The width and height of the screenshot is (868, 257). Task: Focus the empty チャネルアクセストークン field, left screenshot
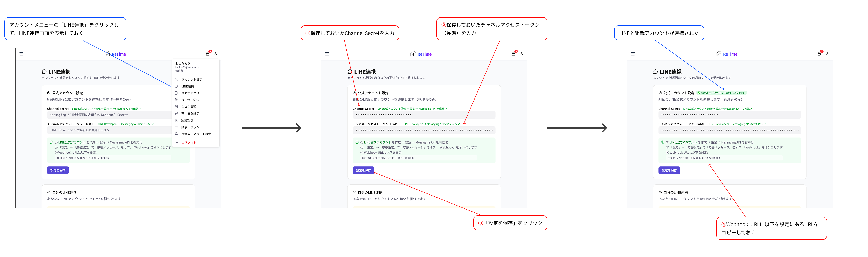110,130
